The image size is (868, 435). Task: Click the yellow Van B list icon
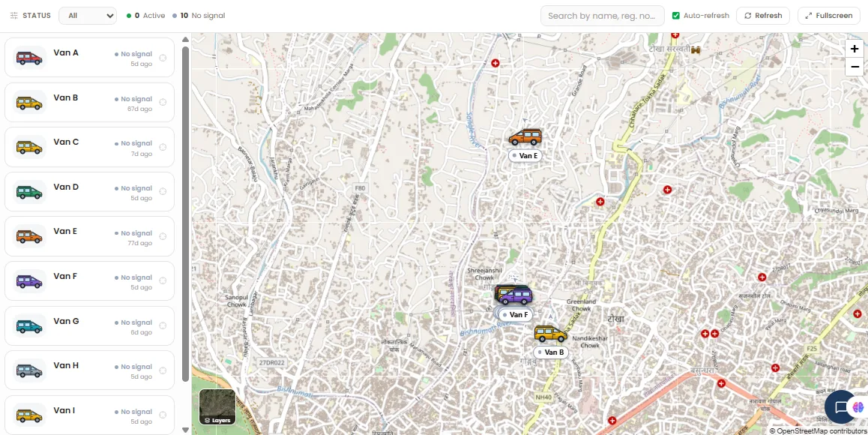[29, 103]
